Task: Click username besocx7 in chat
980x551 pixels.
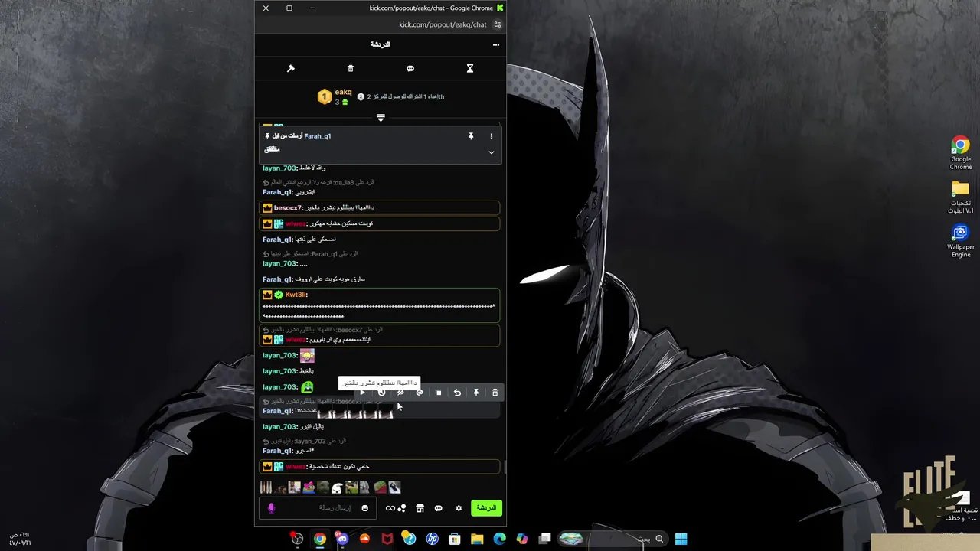Action: (x=288, y=208)
